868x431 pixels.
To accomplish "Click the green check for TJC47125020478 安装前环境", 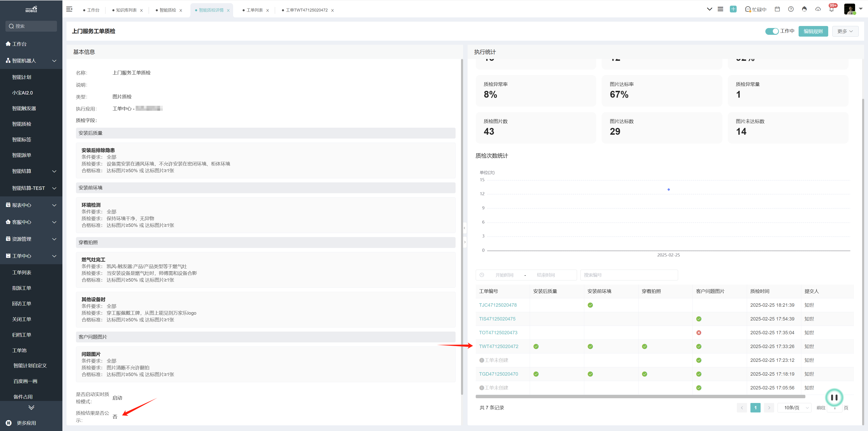I will (x=590, y=305).
